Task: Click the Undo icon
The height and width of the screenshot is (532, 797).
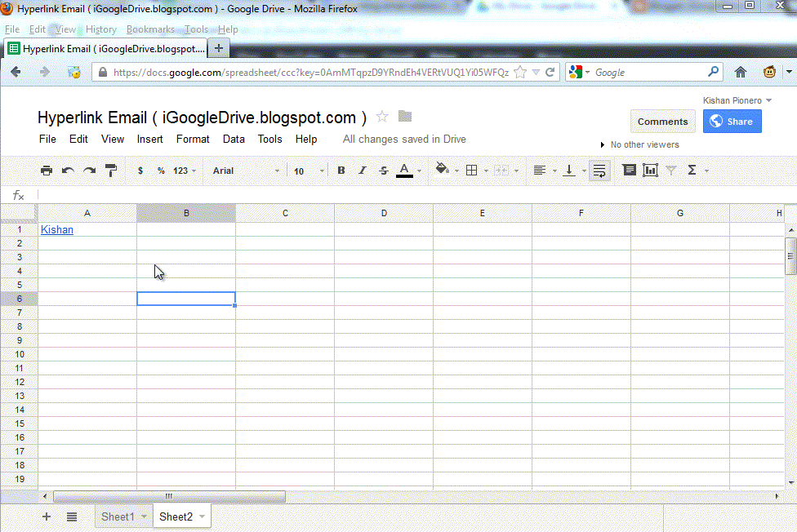Action: tap(67, 171)
